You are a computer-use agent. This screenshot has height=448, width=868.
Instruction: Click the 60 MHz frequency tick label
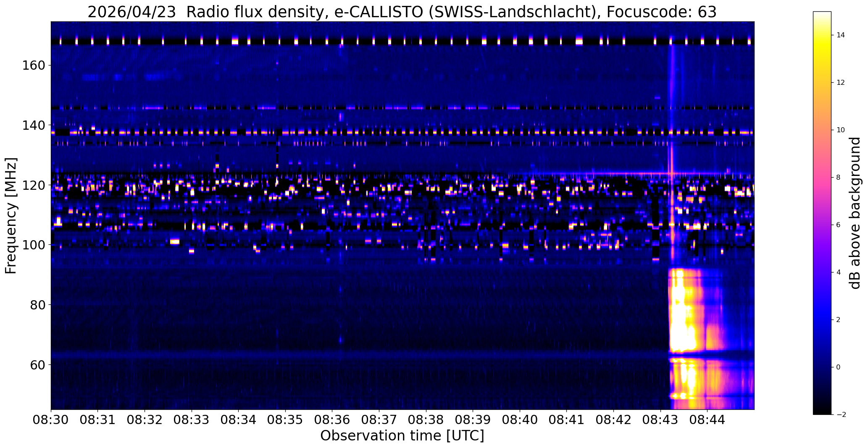point(38,364)
